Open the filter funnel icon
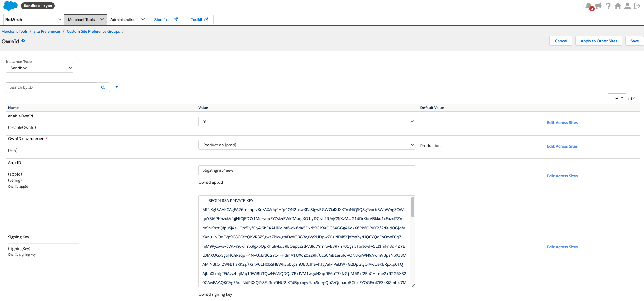Viewport: 644px width, 301px height. click(117, 87)
